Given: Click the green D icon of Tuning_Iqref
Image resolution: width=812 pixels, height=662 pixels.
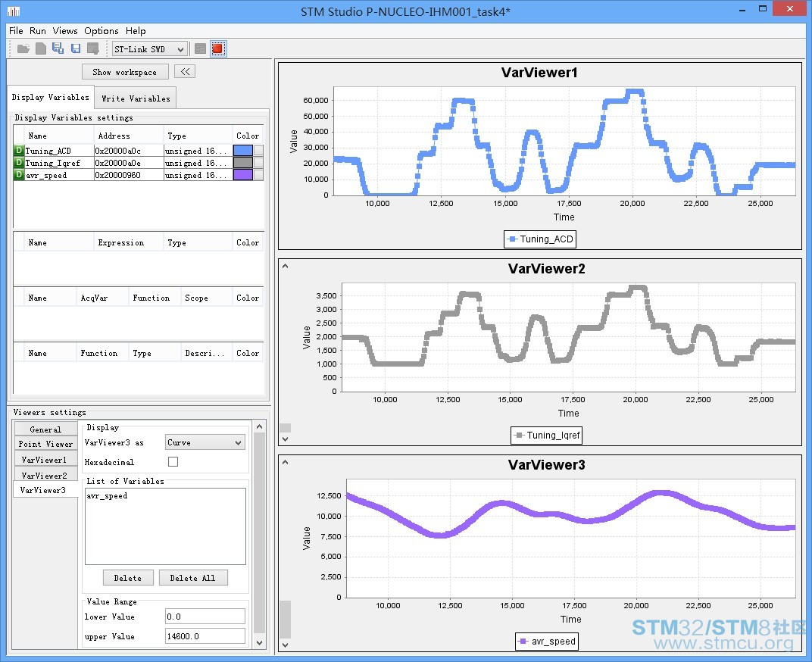Looking at the screenshot, I should [19, 163].
